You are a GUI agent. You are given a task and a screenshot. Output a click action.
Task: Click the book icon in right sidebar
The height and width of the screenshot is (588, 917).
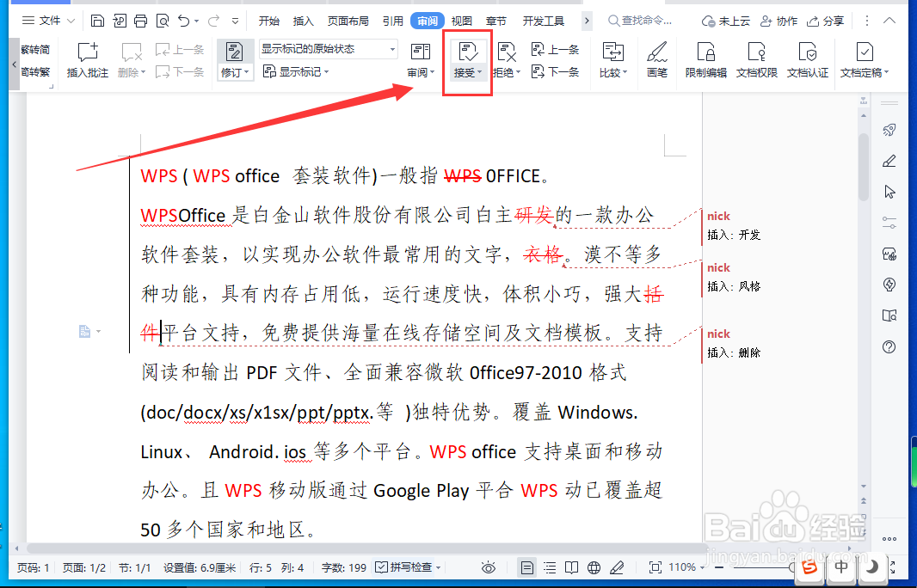tap(889, 316)
